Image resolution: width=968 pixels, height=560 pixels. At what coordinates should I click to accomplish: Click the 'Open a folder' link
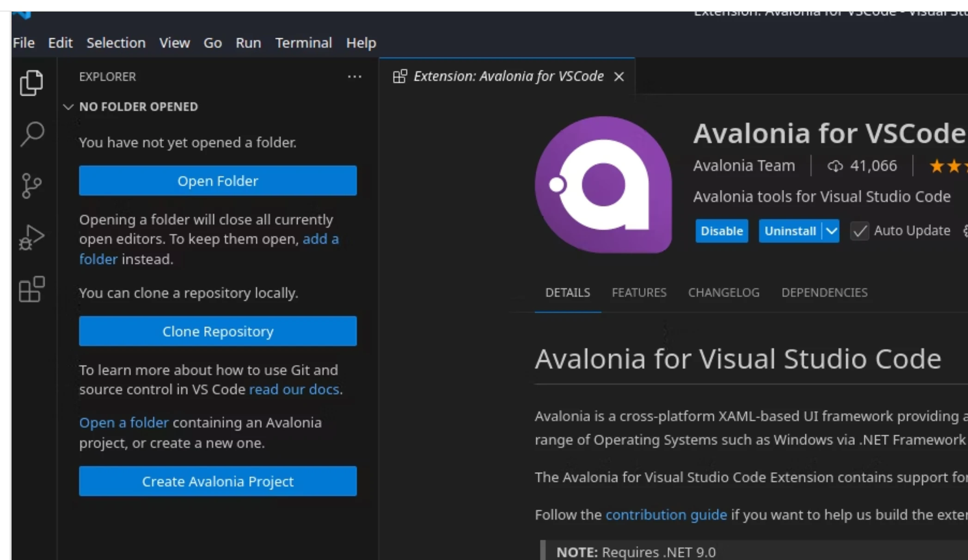tap(124, 423)
